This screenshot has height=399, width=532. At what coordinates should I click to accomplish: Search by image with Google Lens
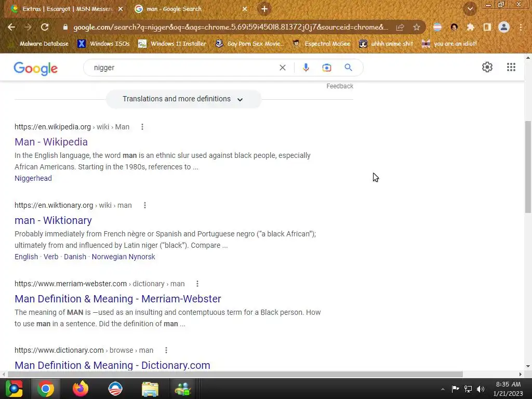(x=326, y=68)
